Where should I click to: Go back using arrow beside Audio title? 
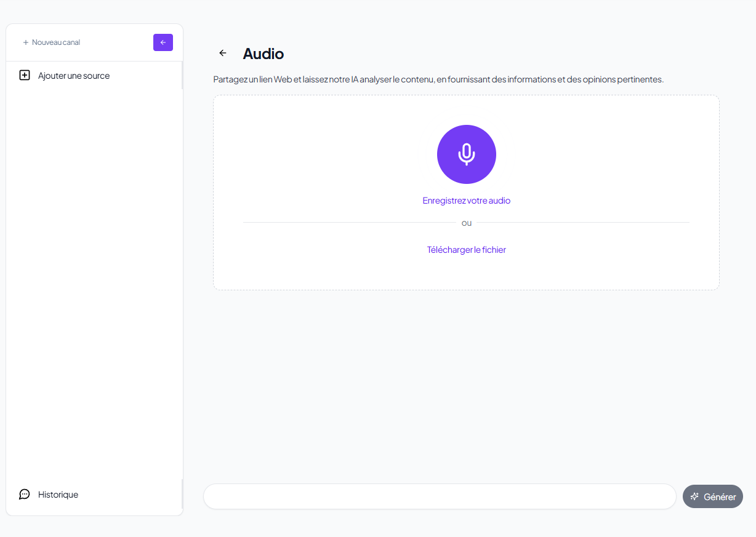pos(223,54)
